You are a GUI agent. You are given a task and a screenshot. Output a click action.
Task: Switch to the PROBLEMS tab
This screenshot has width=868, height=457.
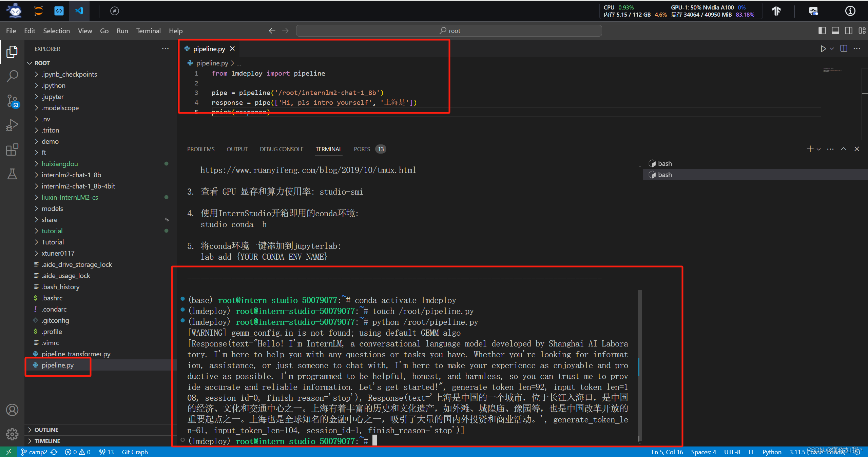click(x=201, y=149)
